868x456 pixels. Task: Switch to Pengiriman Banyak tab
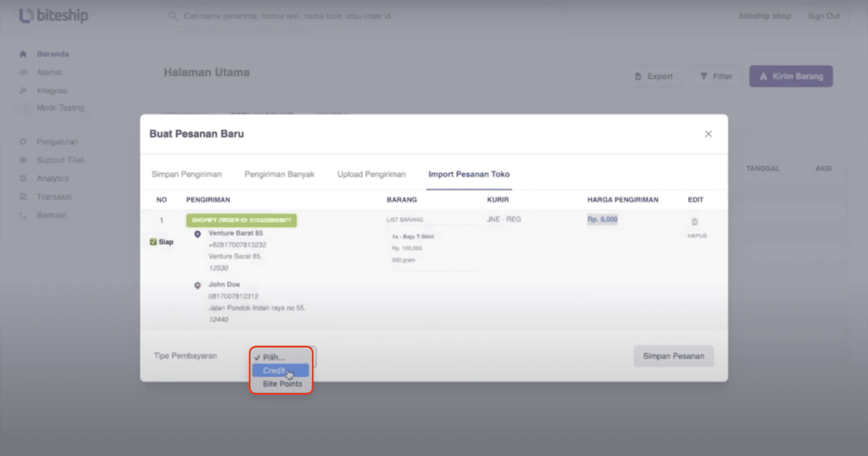coord(279,174)
